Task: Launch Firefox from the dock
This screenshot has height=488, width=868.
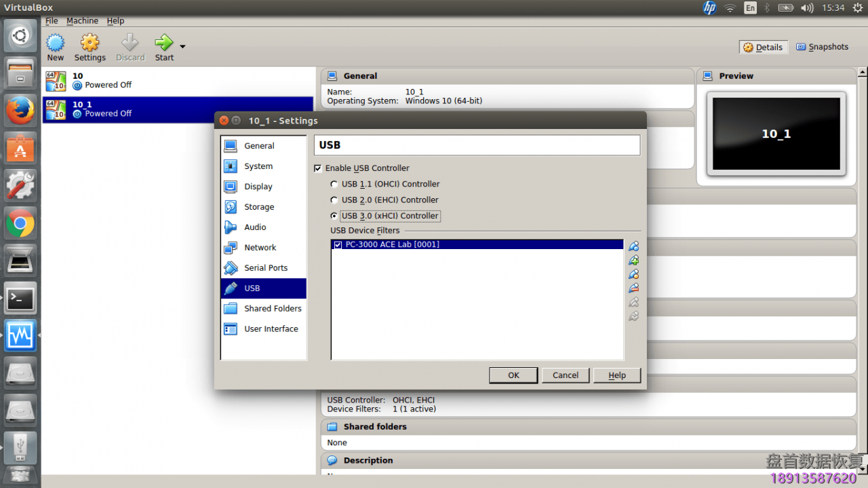Action: pos(20,110)
